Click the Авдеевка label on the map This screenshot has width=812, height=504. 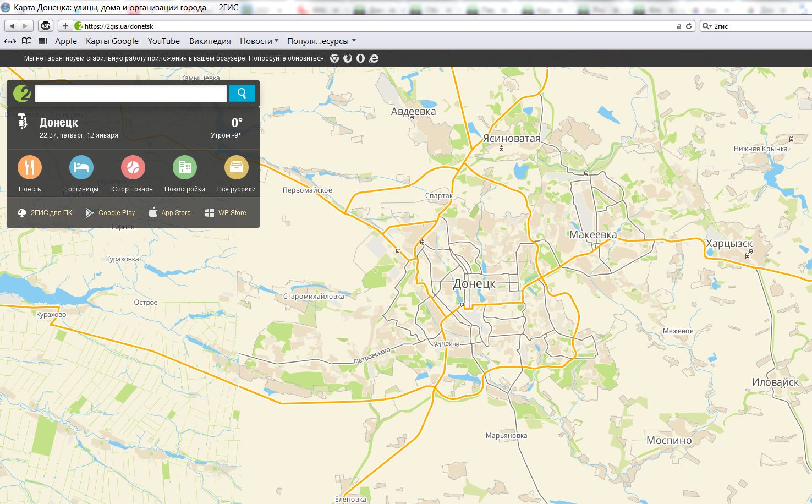(413, 111)
